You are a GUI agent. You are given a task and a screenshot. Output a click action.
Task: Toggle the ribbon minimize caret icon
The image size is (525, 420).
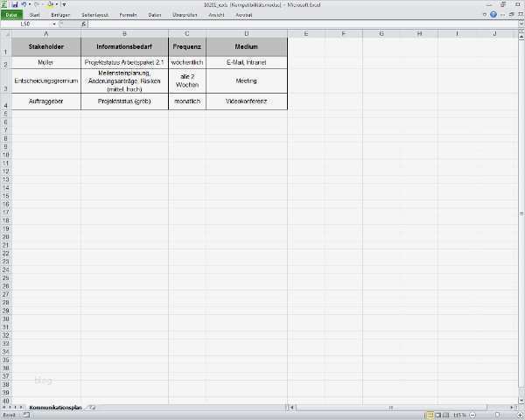click(485, 14)
